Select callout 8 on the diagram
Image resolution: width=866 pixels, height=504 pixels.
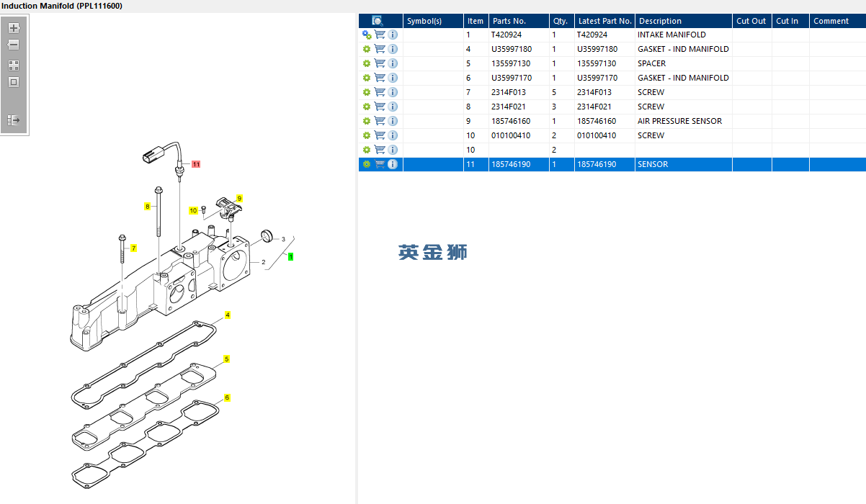(x=147, y=207)
